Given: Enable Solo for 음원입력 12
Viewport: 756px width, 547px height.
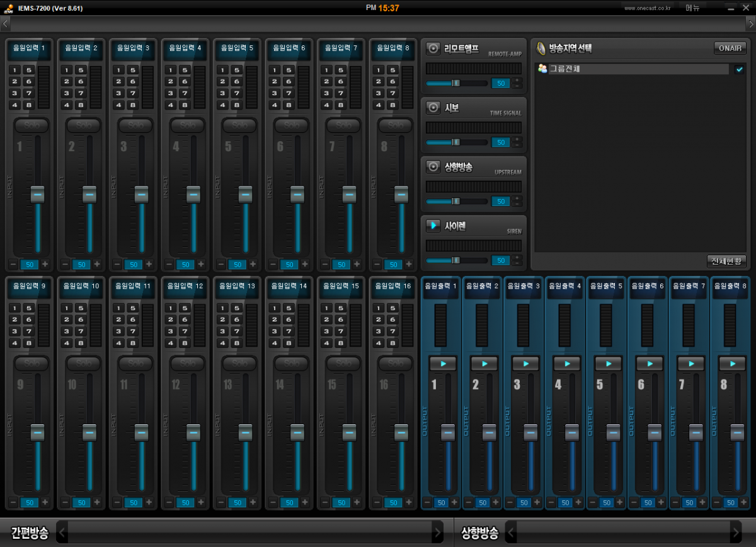Looking at the screenshot, I should point(188,363).
